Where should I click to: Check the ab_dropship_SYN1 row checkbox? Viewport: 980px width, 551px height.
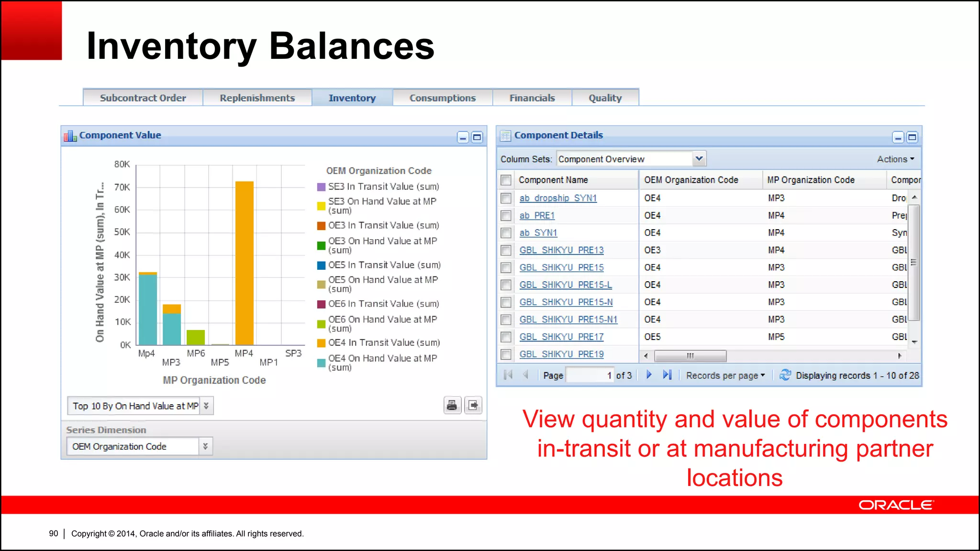[x=506, y=198]
